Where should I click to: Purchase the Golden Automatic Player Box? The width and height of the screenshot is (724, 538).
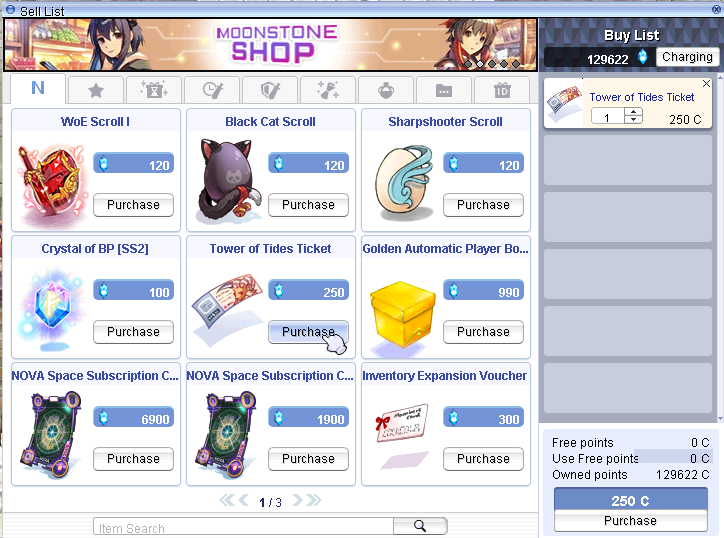coord(483,332)
